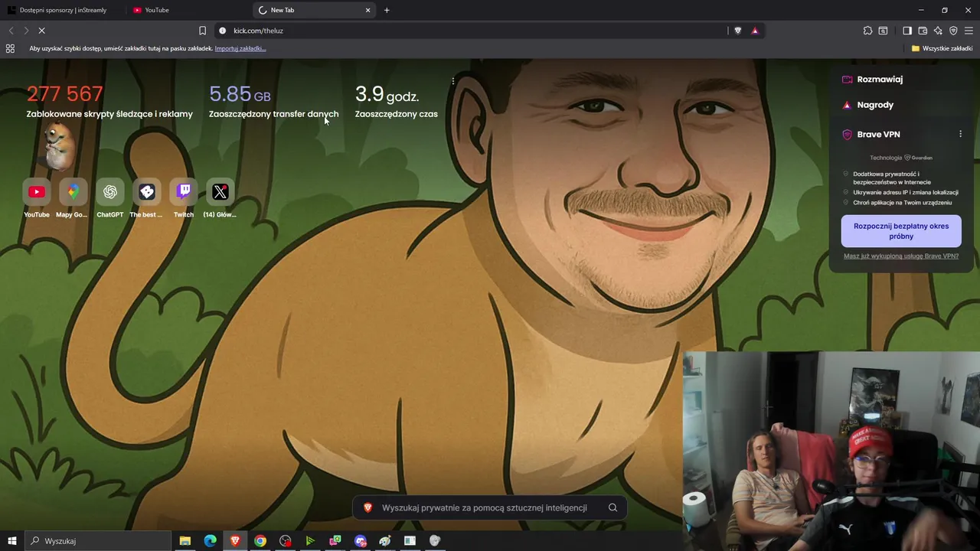Open File Explorer from the taskbar
Screen dimensions: 980x551
pos(185,541)
